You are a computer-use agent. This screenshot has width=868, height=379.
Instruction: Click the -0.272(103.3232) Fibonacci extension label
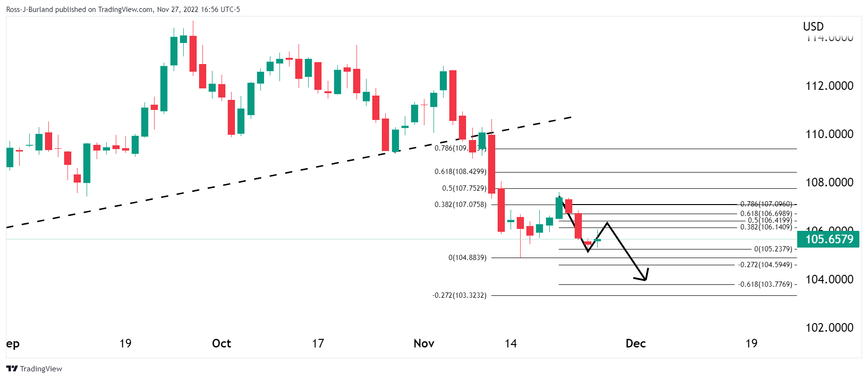[459, 295]
